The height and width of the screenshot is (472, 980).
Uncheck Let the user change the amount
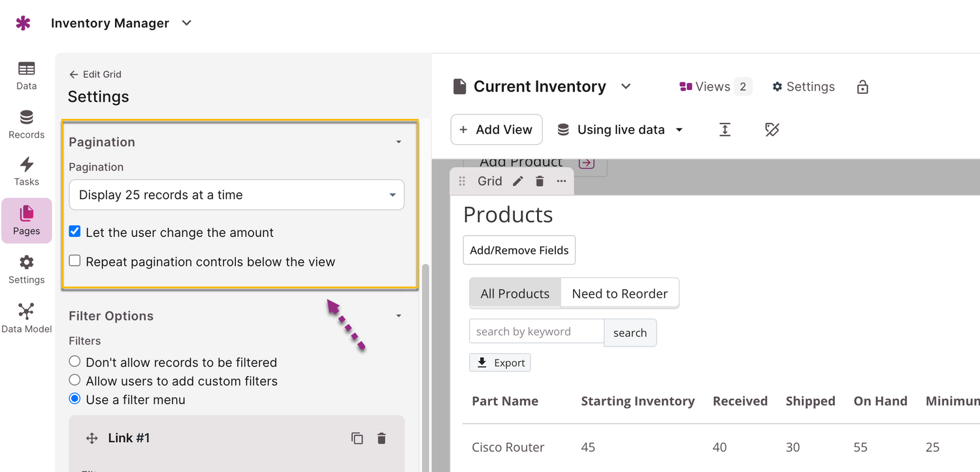[75, 232]
